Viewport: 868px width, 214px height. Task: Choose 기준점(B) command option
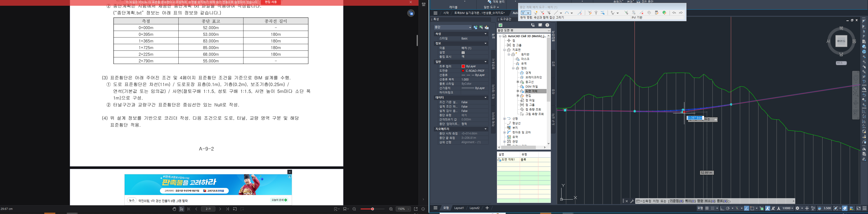coord(677,201)
